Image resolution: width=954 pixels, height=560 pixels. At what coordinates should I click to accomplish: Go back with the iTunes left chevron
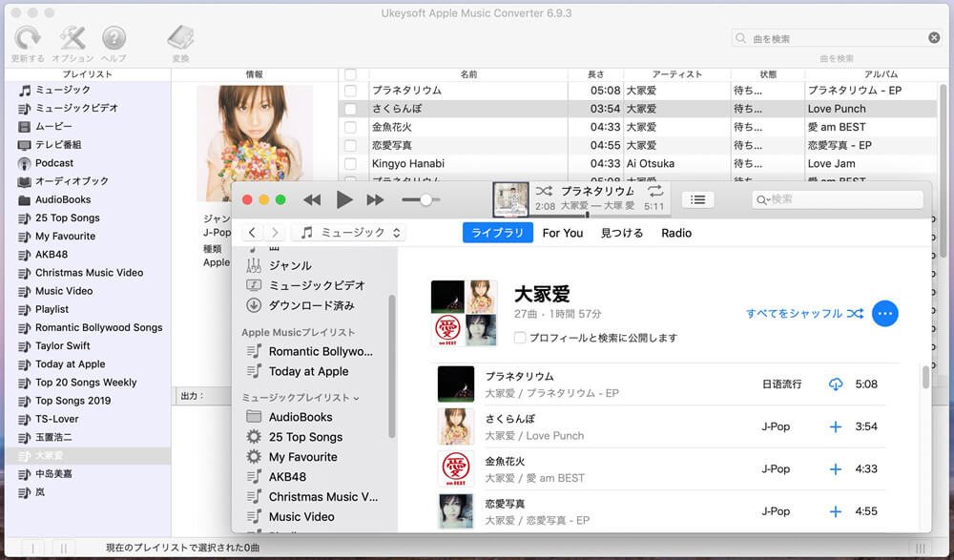pyautogui.click(x=253, y=233)
